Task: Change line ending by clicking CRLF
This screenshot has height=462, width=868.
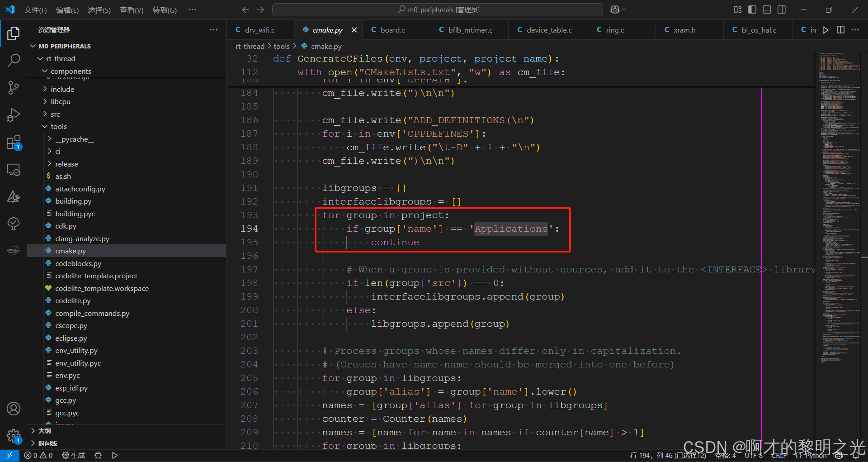Action: click(779, 455)
